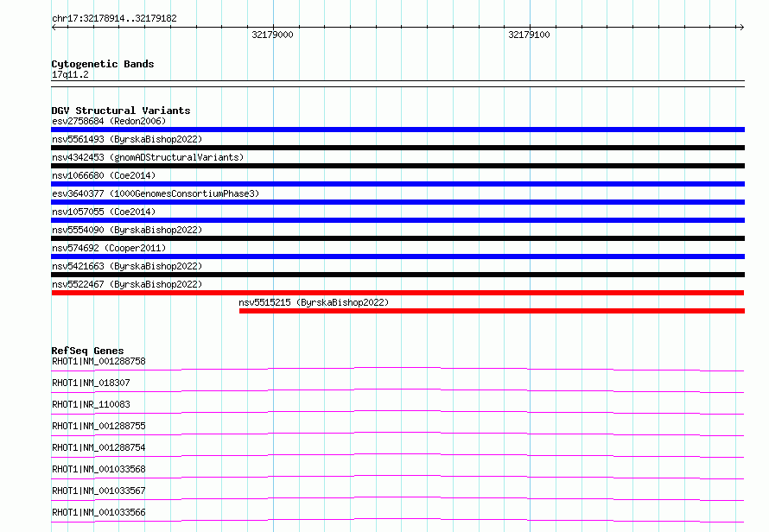Select the chr17:32178914..32179182 region label

coord(114,19)
